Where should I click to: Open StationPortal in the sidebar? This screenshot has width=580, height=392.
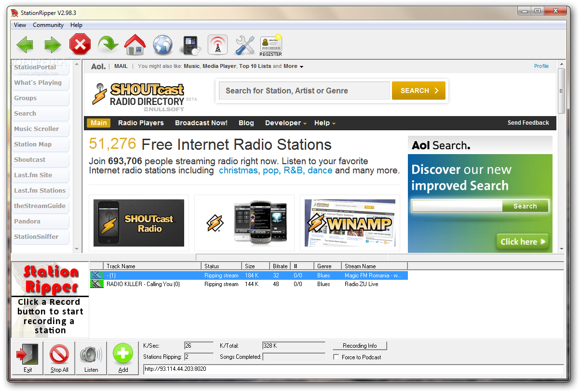[40, 67]
